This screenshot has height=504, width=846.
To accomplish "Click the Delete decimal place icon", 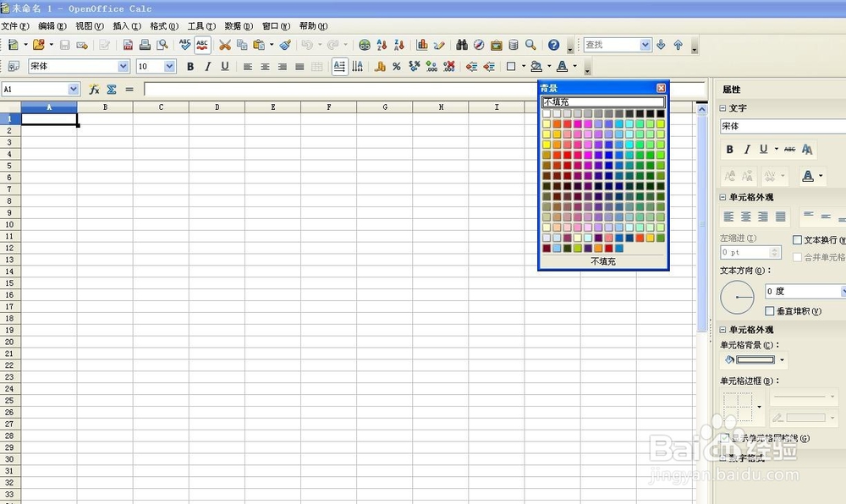I will (449, 66).
